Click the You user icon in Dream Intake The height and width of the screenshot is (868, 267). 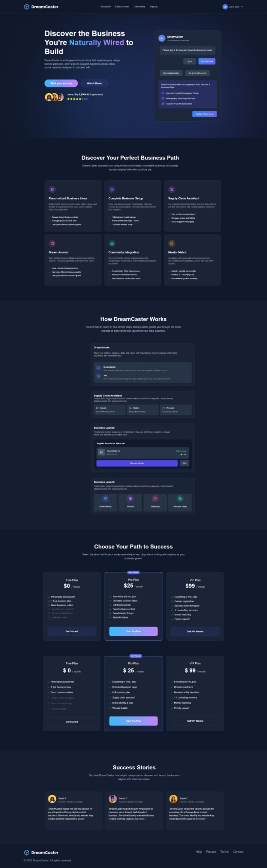pos(99,376)
